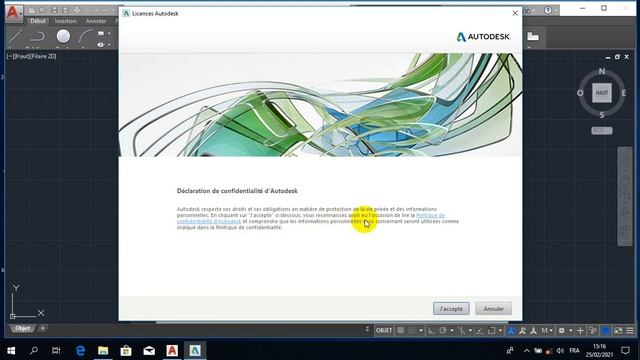Close the Licences Autodesk dialog
The image size is (640, 360).
tap(515, 13)
